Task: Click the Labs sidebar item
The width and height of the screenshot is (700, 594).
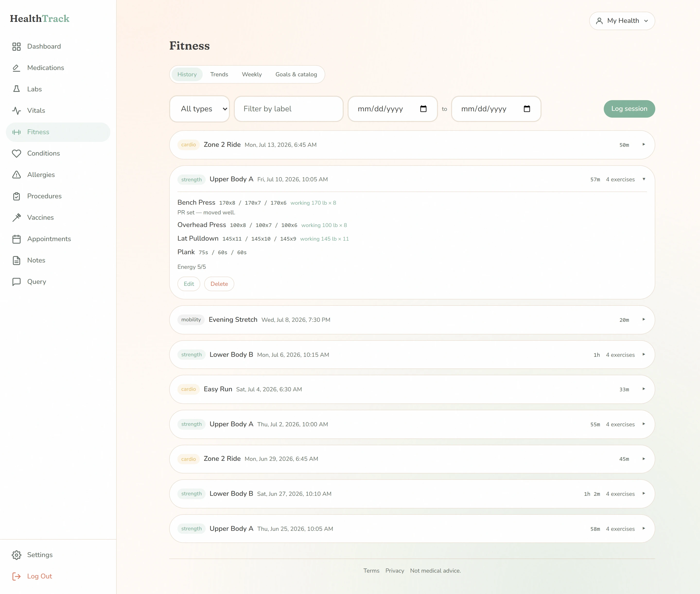Action: [x=58, y=89]
